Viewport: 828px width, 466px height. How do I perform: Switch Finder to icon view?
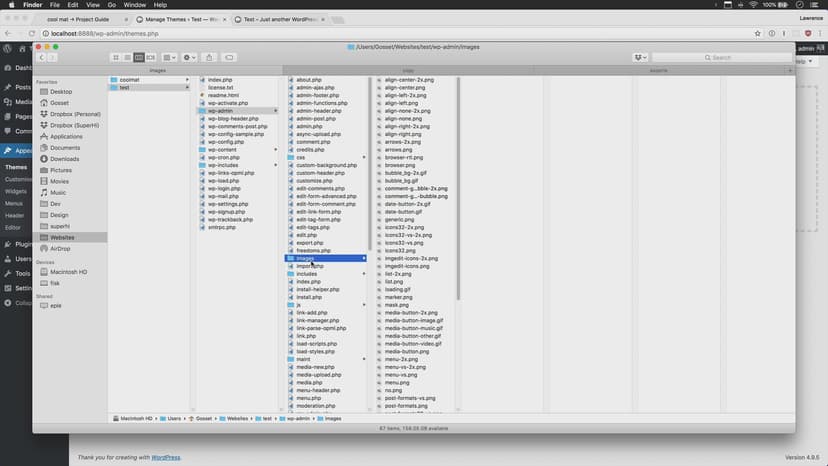(114, 57)
